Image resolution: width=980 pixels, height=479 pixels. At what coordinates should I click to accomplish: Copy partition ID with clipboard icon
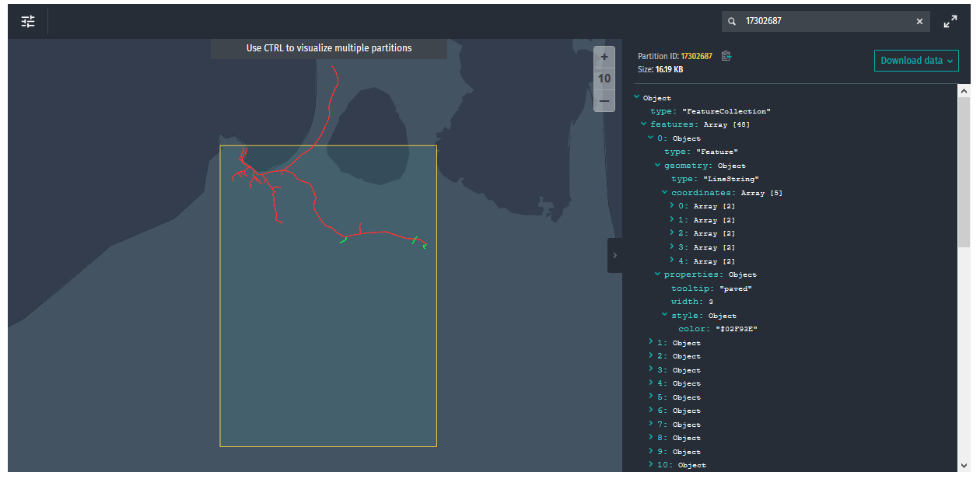tap(726, 56)
